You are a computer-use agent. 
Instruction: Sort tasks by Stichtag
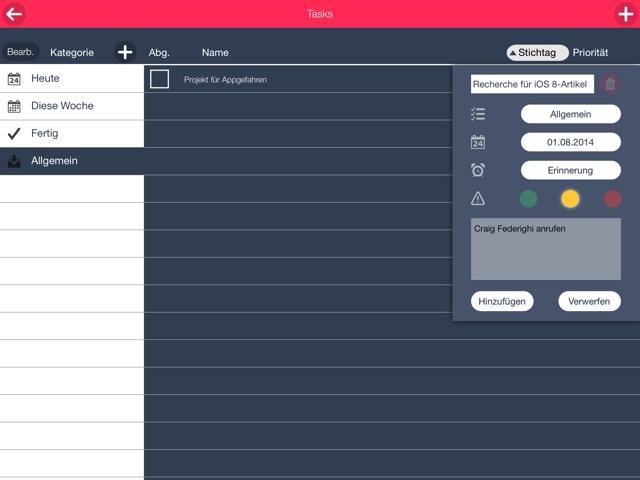538,52
